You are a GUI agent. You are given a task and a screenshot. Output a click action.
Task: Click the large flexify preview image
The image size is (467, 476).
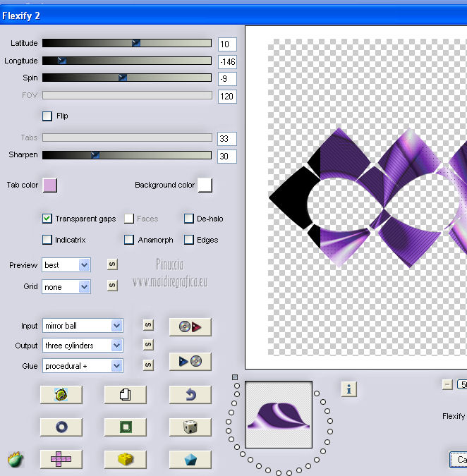(356, 197)
